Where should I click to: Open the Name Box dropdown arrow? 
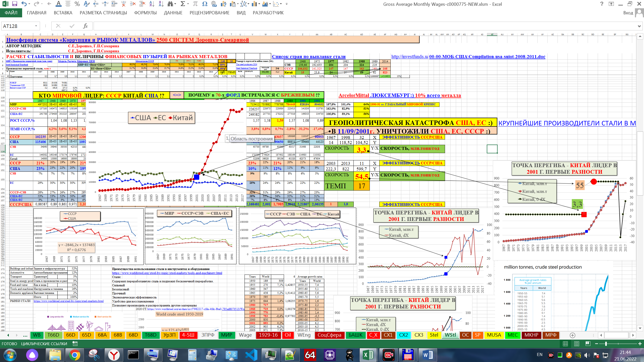pos(36,26)
